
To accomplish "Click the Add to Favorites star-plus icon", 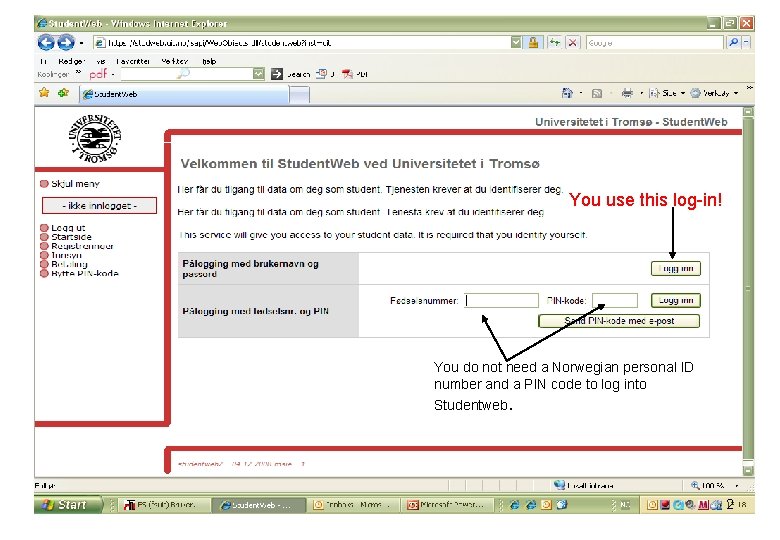I will point(63,92).
